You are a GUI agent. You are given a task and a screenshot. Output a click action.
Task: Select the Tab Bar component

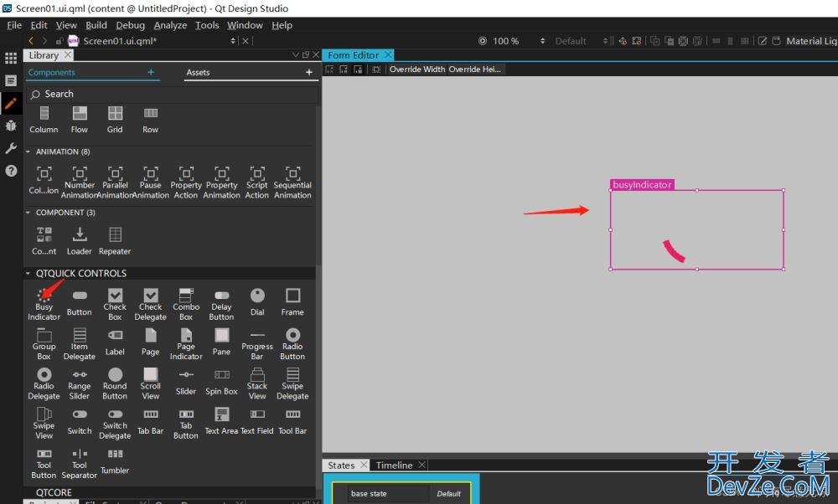151,422
